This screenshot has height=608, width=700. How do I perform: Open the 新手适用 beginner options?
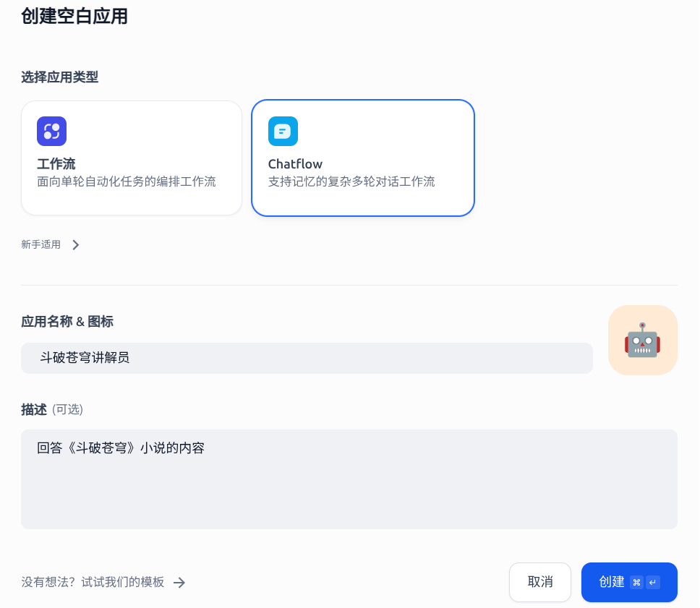[41, 244]
